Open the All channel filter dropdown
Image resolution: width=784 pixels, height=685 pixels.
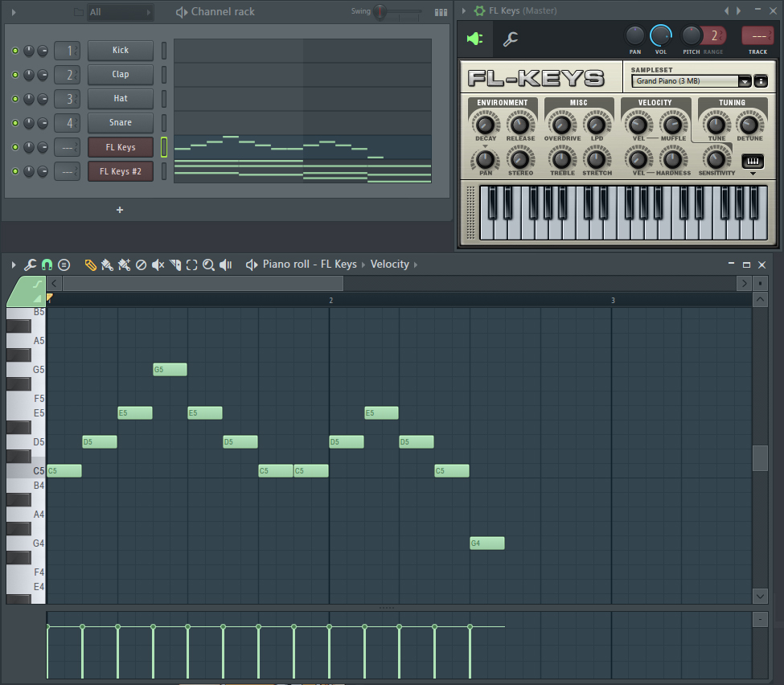pyautogui.click(x=120, y=12)
